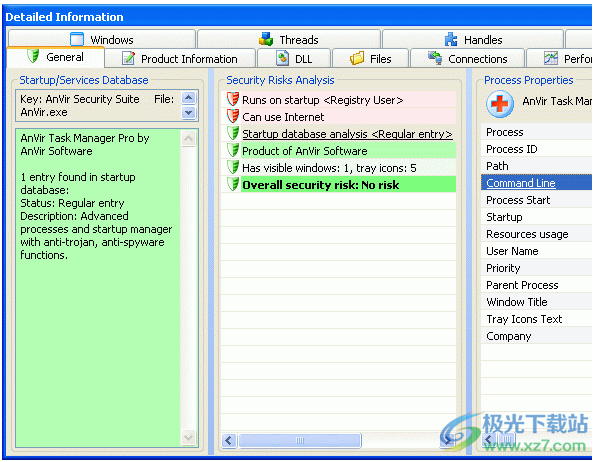Image resolution: width=599 pixels, height=462 pixels.
Task: Select the Parent Process property row
Action: (x=536, y=285)
